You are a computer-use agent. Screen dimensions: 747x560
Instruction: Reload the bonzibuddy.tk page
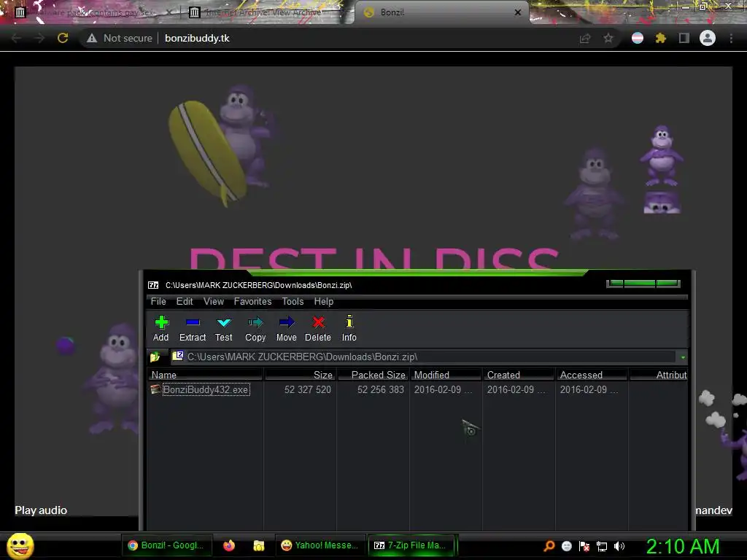(63, 38)
